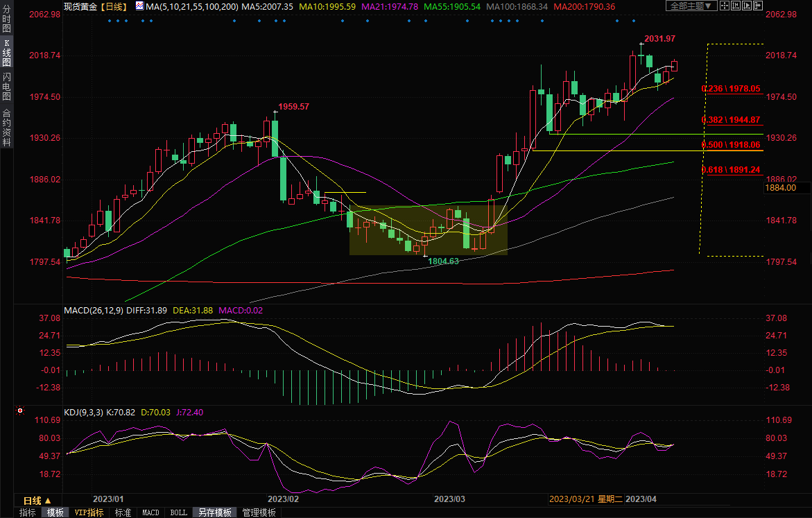Expand the 日线 period selector

point(37,500)
